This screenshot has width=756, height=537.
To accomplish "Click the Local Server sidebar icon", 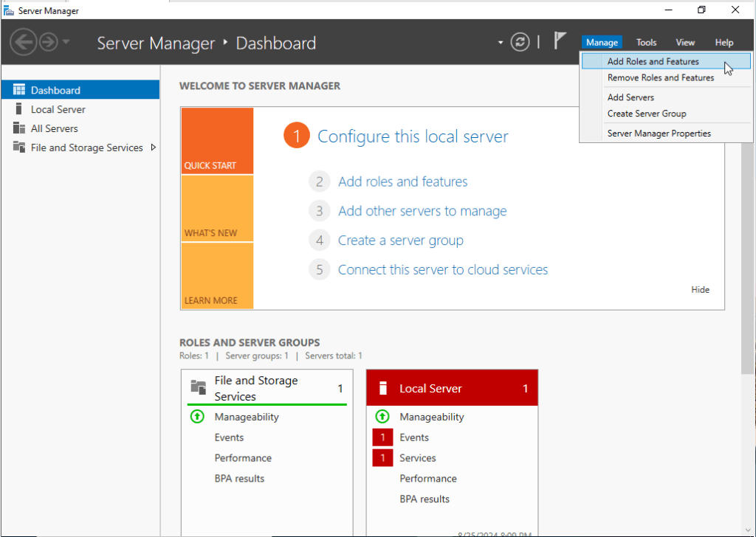I will pos(18,109).
